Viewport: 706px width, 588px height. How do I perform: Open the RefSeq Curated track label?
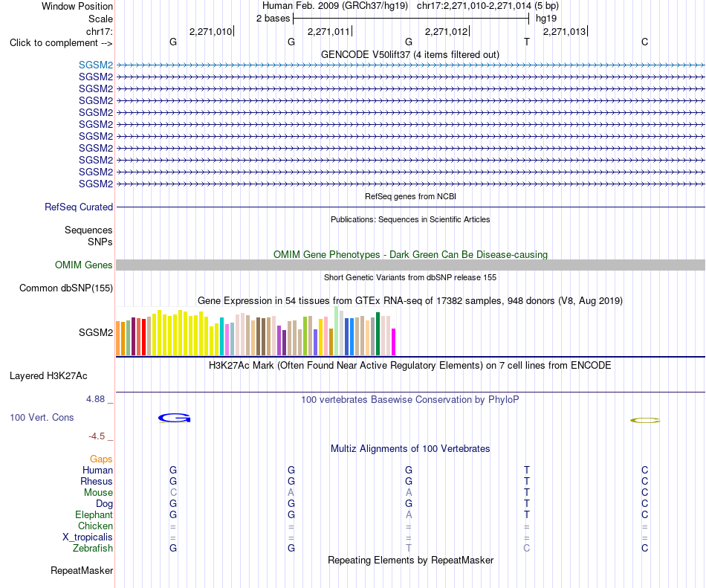(x=78, y=207)
